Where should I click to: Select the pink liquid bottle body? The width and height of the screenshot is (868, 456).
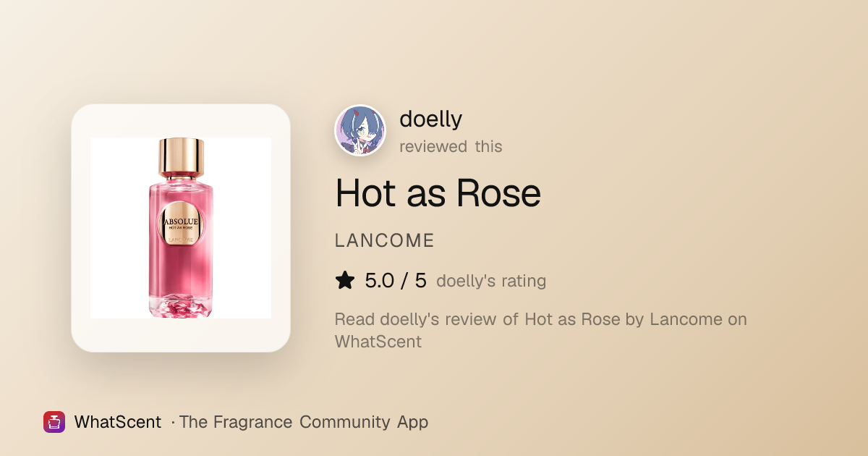point(181,239)
